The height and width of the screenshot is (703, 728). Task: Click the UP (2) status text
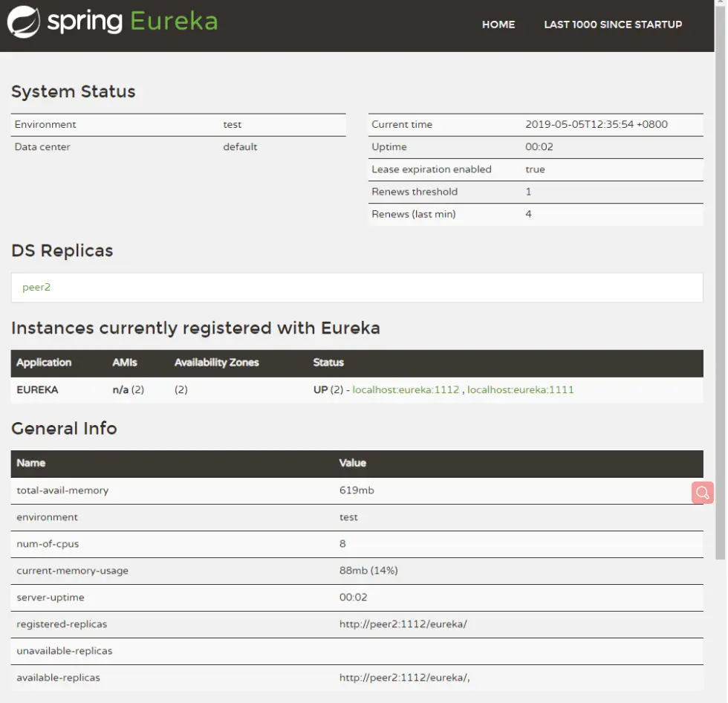pyautogui.click(x=328, y=389)
